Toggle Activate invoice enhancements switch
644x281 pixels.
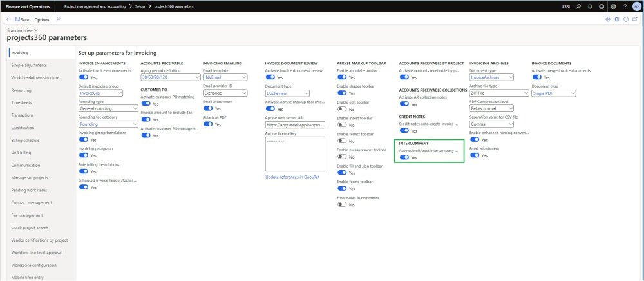tap(83, 77)
